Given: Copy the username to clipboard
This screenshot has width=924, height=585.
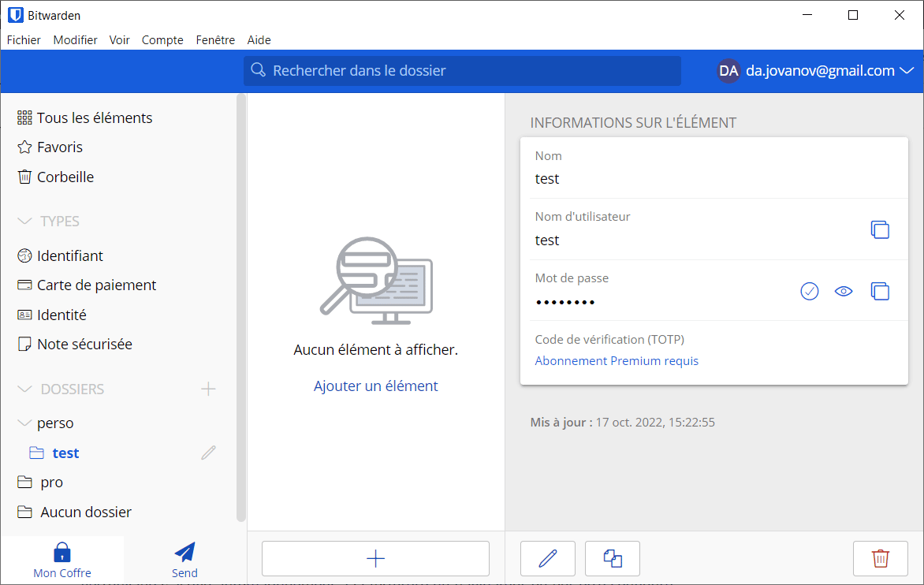Looking at the screenshot, I should (x=880, y=229).
